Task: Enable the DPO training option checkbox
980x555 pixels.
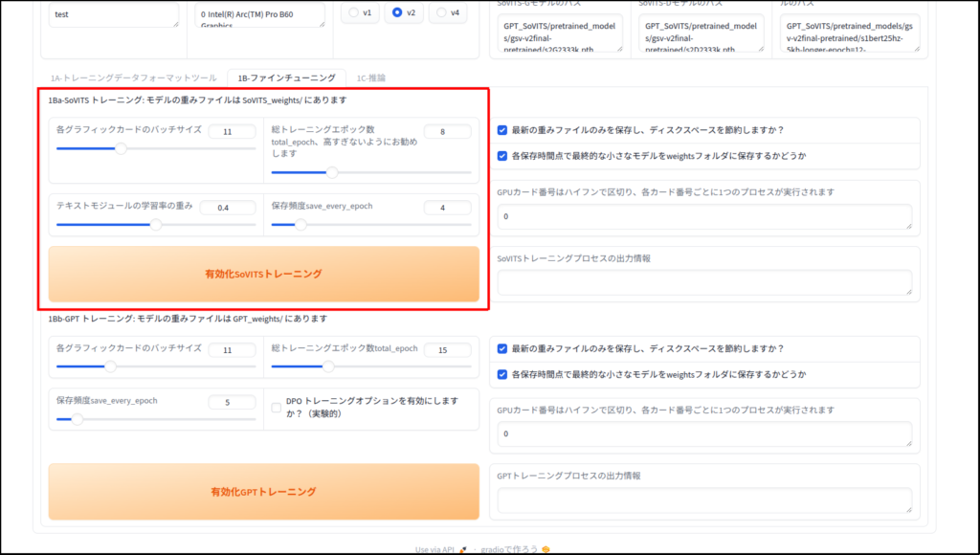Action: click(277, 408)
